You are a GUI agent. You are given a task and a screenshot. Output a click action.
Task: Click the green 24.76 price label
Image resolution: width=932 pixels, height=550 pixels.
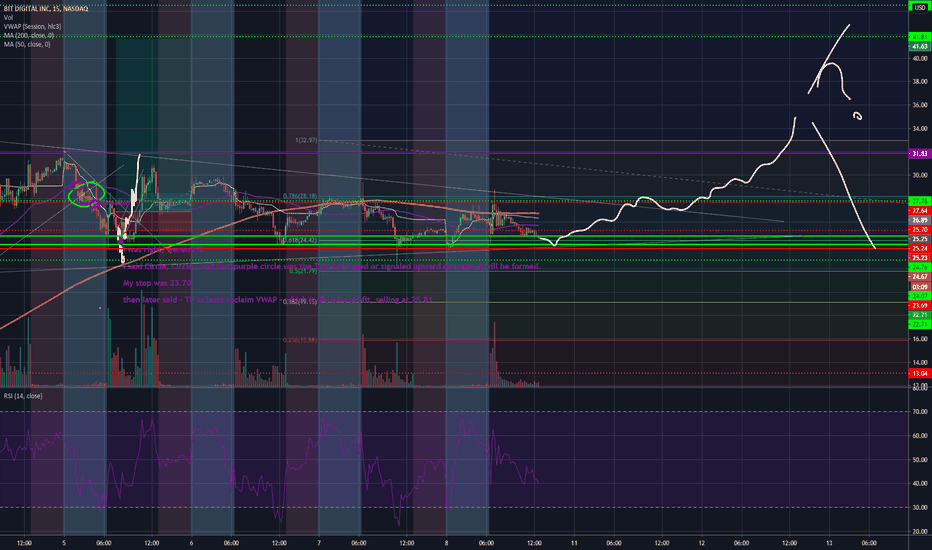(920, 268)
